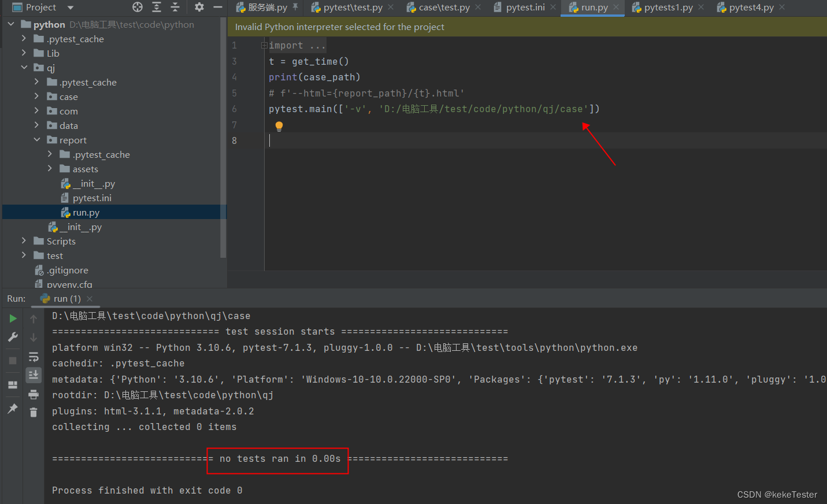Click the wrench settings icon in Run panel

click(13, 337)
